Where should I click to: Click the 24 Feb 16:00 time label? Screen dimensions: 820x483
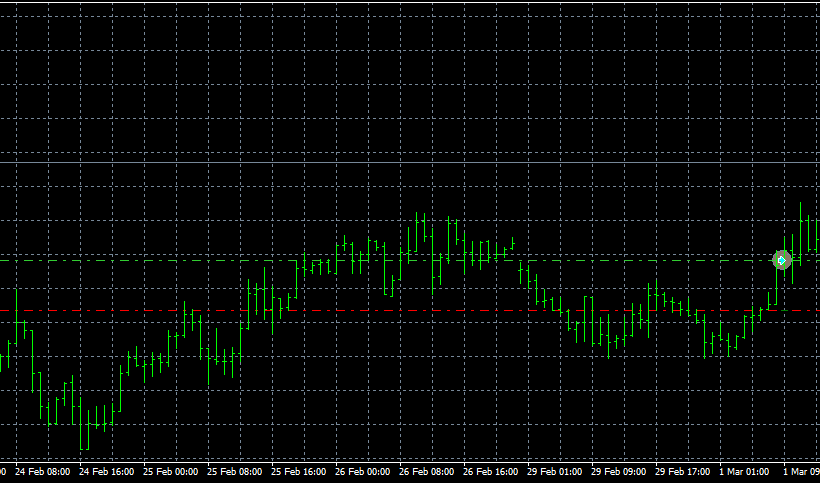tap(107, 471)
